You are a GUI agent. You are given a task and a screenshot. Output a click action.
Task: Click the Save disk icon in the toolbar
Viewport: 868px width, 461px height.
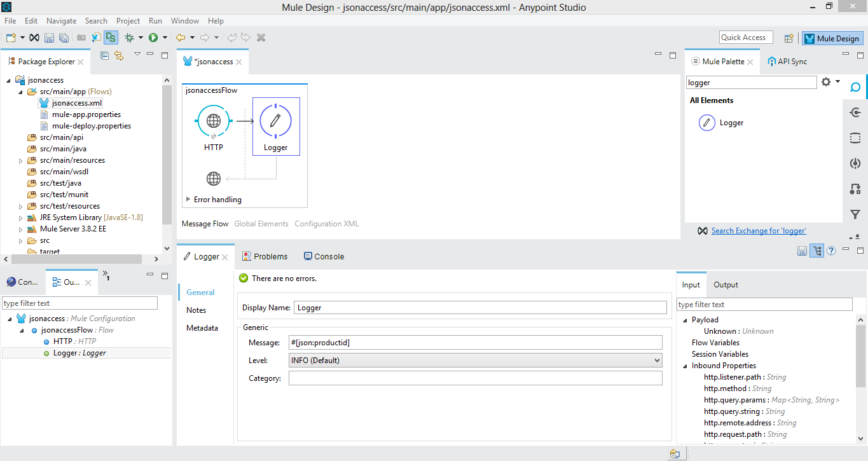tap(50, 38)
